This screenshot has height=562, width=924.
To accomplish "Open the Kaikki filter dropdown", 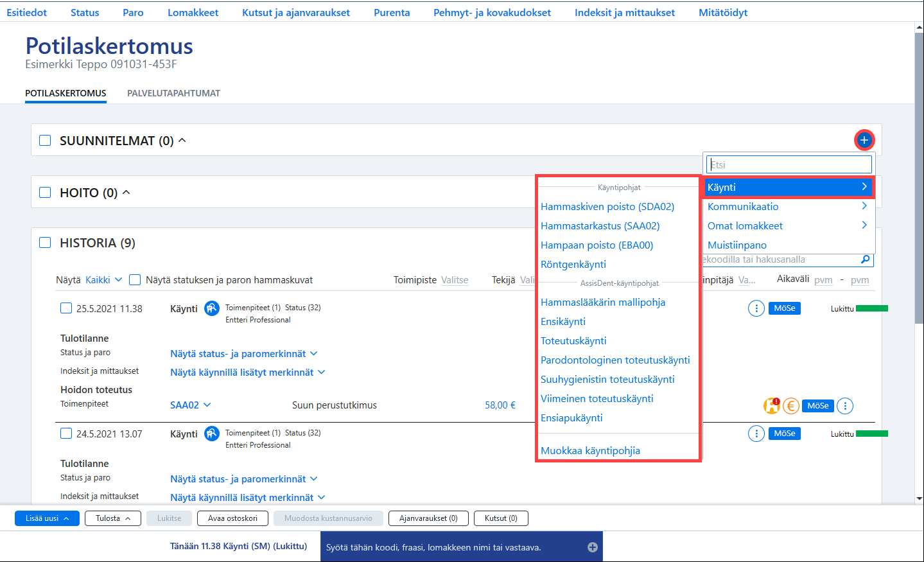I will [103, 279].
